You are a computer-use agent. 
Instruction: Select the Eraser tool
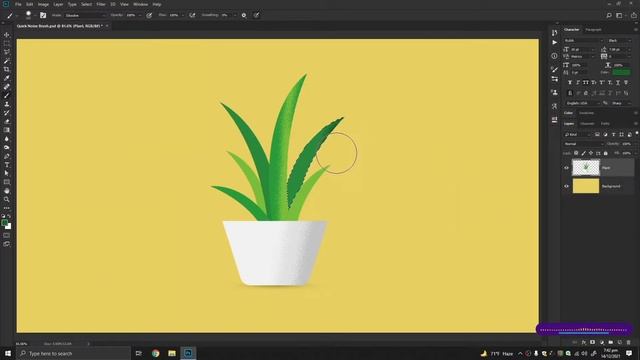(x=7, y=121)
